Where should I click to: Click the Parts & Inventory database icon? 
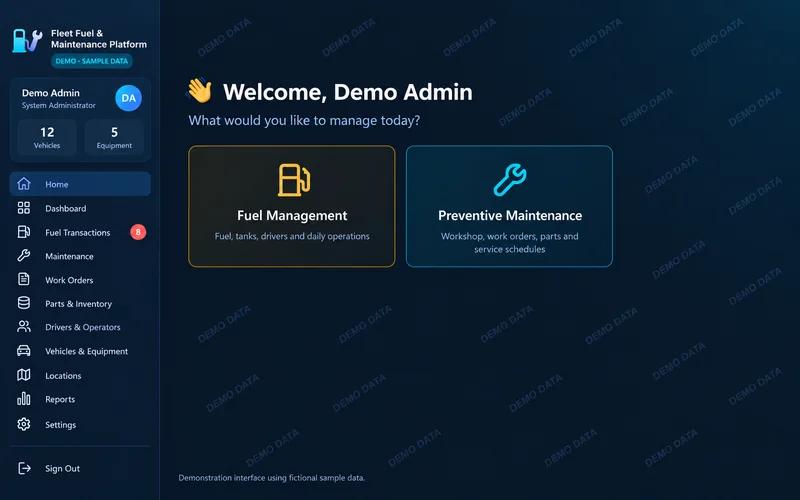tap(23, 303)
